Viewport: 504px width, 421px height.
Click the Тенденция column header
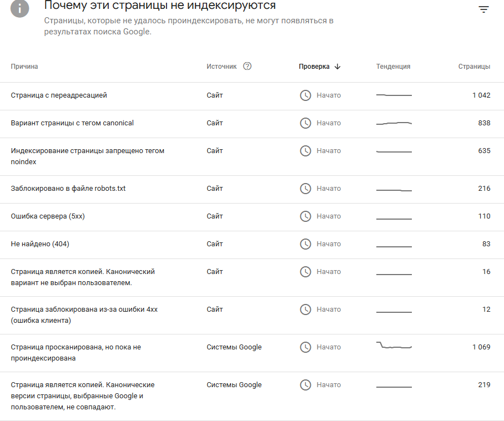point(393,67)
